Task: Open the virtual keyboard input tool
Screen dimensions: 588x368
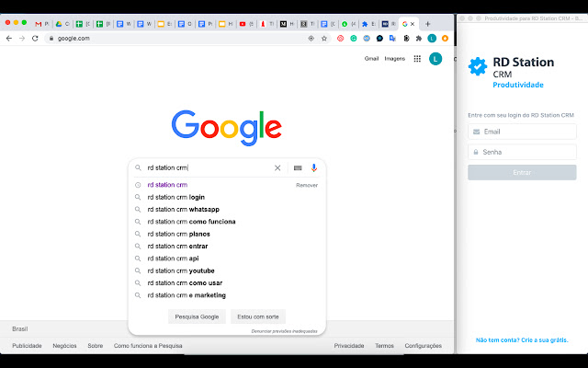Action: point(298,167)
